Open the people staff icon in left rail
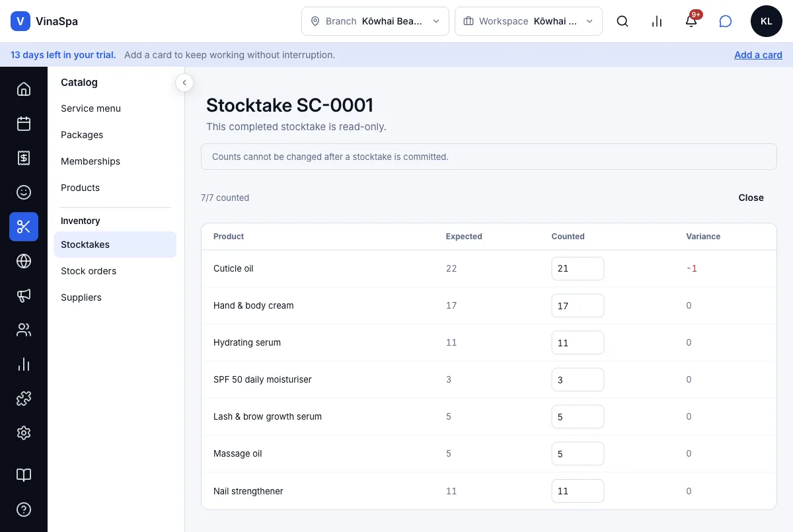The height and width of the screenshot is (532, 793). [x=24, y=330]
